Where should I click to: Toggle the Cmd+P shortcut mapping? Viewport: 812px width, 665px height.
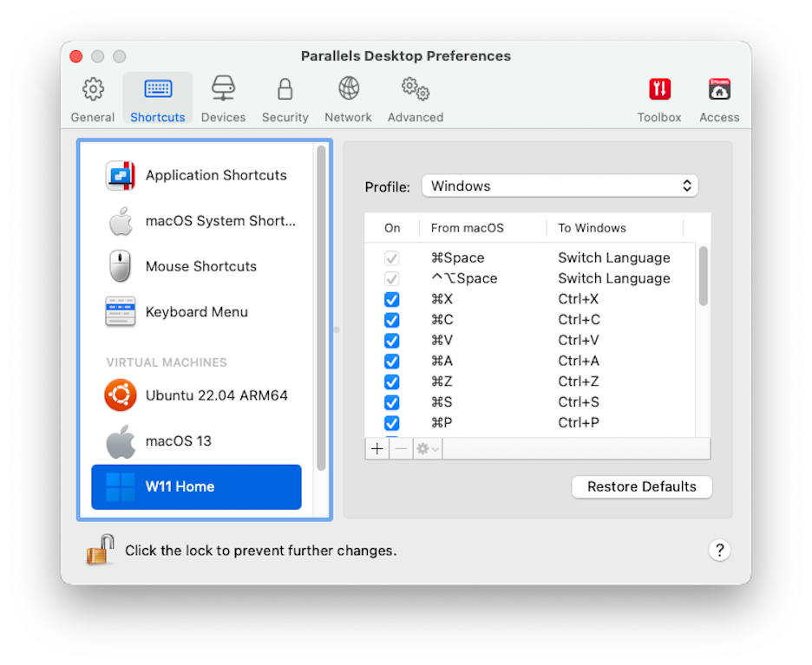[x=392, y=423]
